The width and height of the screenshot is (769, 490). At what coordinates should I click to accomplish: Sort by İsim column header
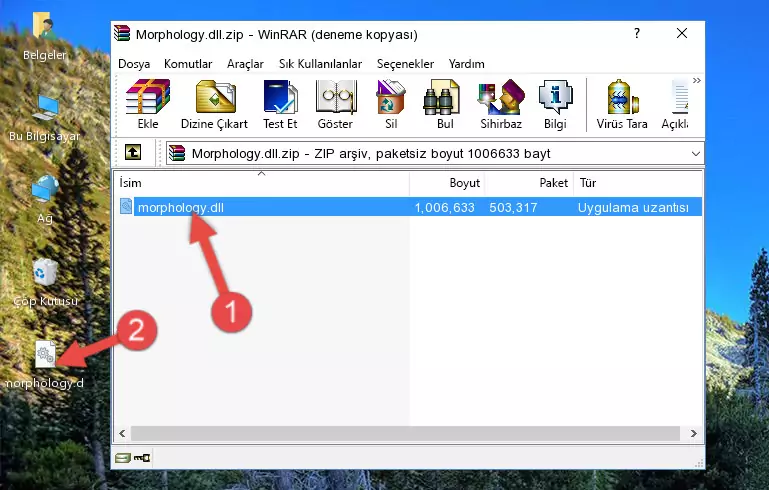tap(262, 183)
